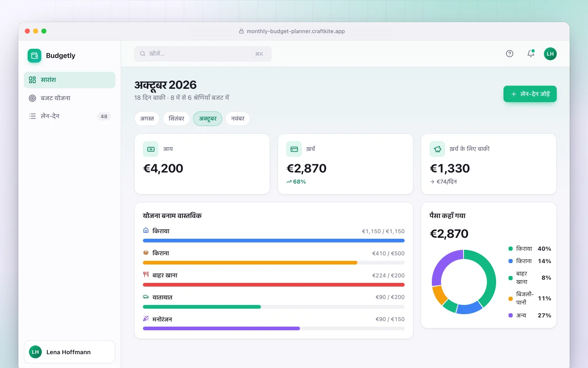Click the आय cash icon
This screenshot has height=368, width=588.
pos(151,149)
